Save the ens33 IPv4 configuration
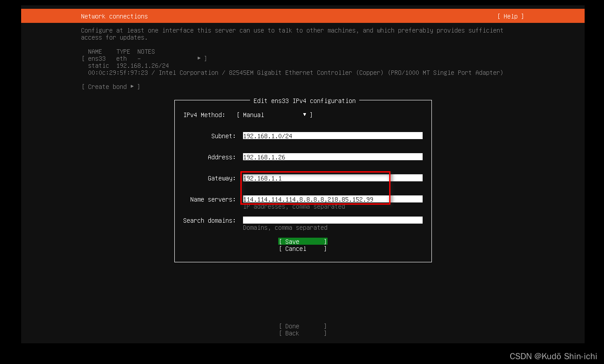This screenshot has height=364, width=604. (302, 242)
